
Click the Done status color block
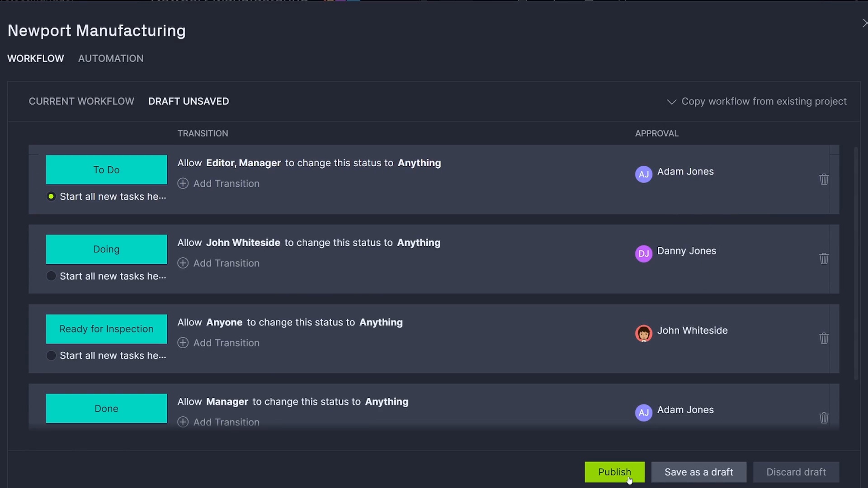pyautogui.click(x=106, y=408)
